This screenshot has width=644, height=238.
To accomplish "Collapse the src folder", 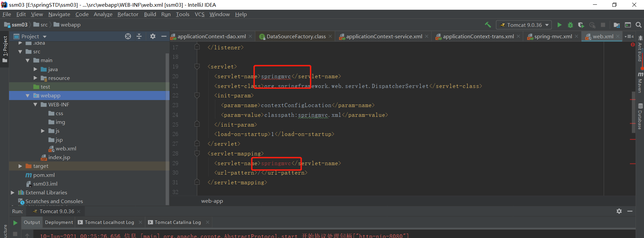I will (20, 52).
